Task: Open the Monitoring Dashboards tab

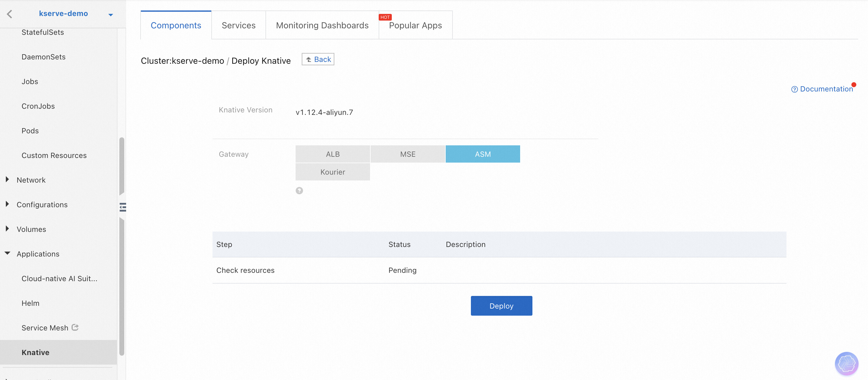Action: [x=322, y=25]
